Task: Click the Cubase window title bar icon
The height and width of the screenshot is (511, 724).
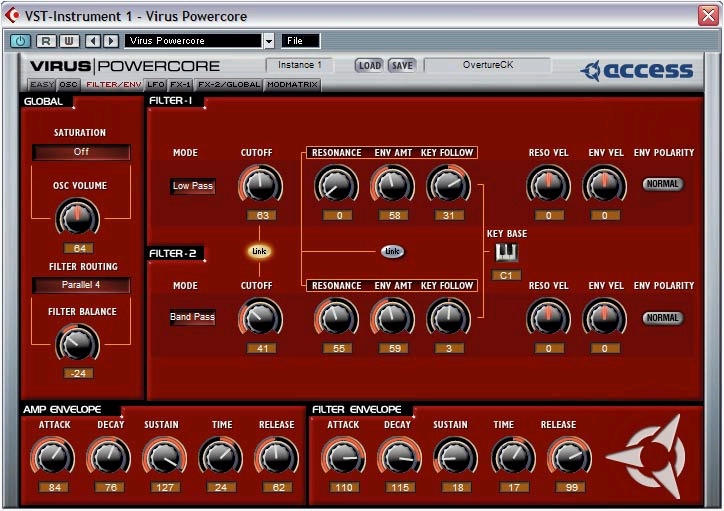Action: (x=12, y=16)
